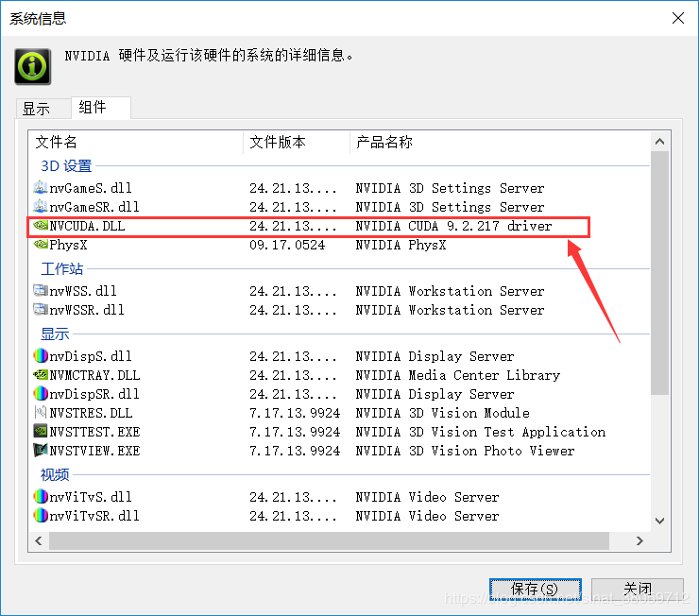This screenshot has height=616, width=699.
Task: Click NVSTVIEW.EXE version 7.17.13.9924
Action: click(295, 451)
